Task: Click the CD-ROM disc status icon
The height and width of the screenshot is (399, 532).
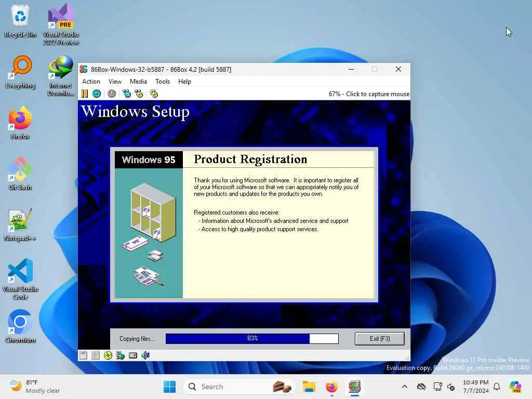Action: tap(108, 355)
